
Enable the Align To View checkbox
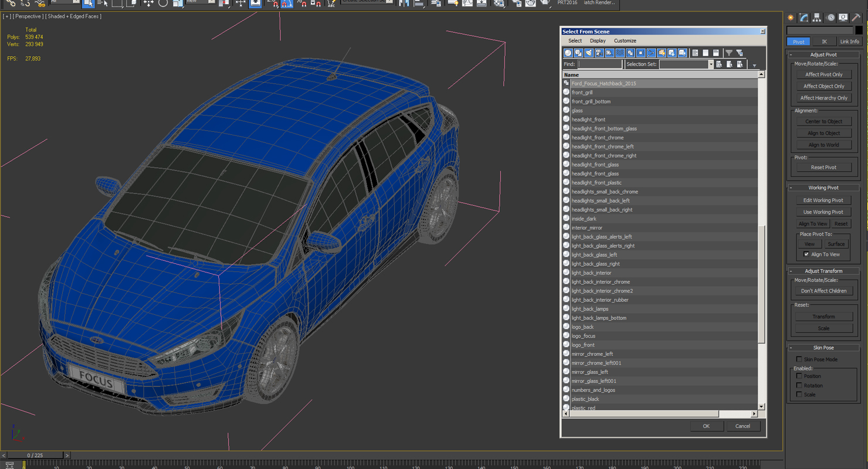pos(806,254)
